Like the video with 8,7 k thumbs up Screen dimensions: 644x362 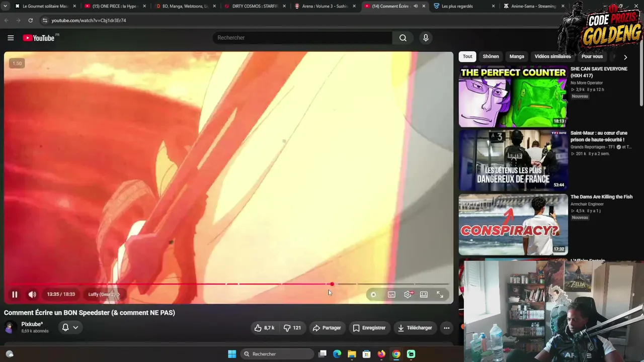click(265, 328)
